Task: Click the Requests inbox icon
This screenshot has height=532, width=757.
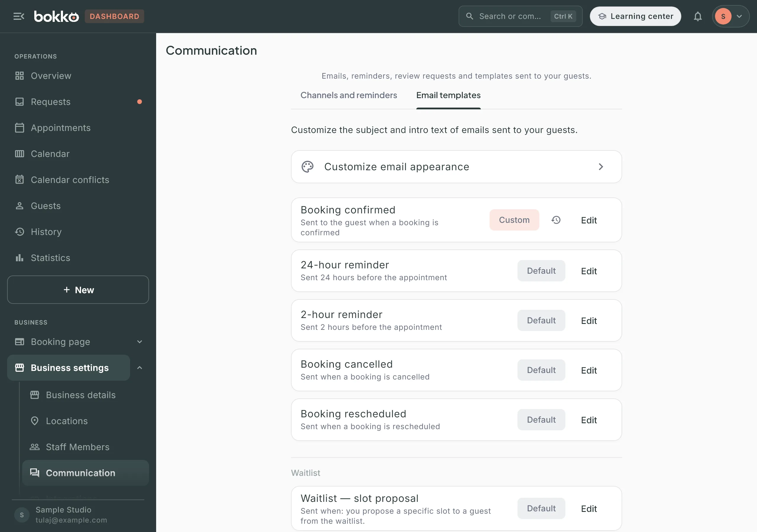Action: coord(20,102)
